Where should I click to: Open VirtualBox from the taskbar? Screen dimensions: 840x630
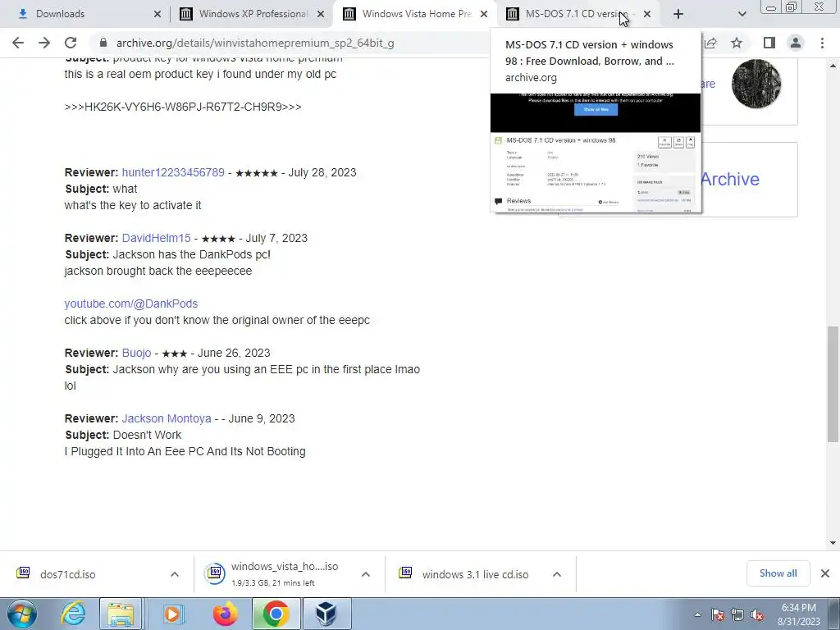pyautogui.click(x=326, y=614)
